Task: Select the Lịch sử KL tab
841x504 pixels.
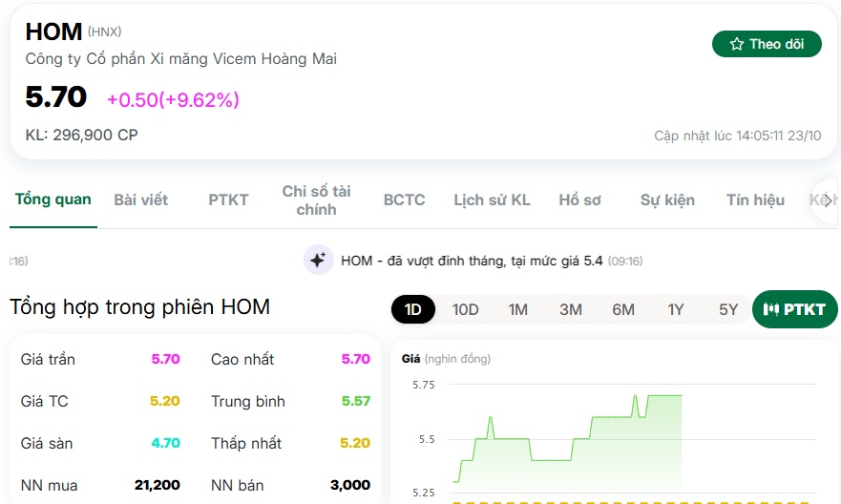Action: [x=492, y=200]
